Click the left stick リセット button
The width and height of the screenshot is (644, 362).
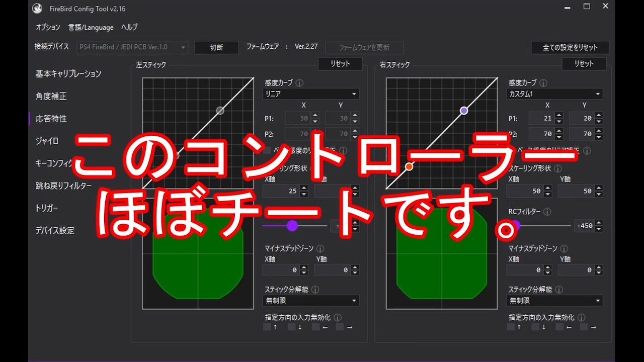coord(340,64)
